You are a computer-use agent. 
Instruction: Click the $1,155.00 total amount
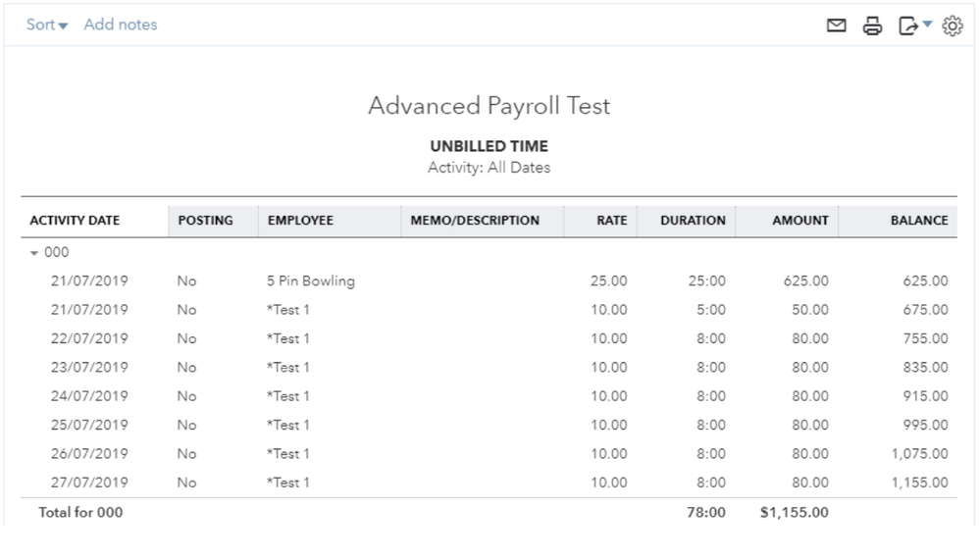pyautogui.click(x=794, y=512)
